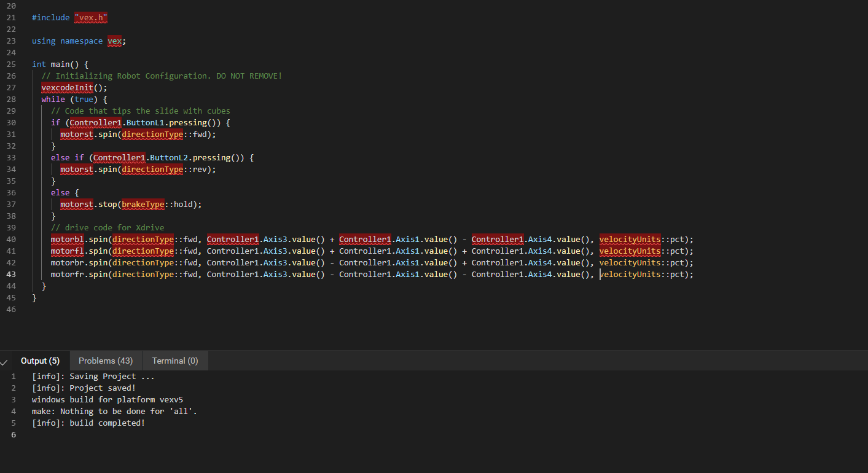Click the motorfl identifier
Image resolution: width=868 pixels, height=473 pixels.
[68, 251]
